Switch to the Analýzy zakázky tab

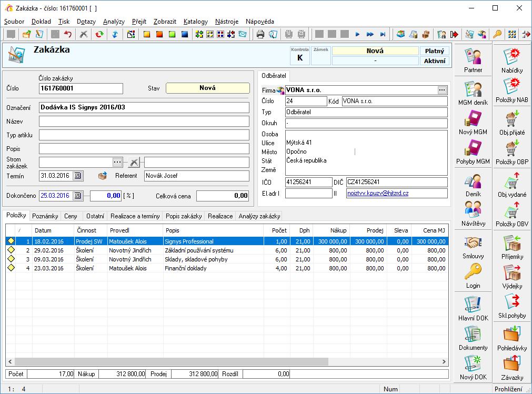259,216
